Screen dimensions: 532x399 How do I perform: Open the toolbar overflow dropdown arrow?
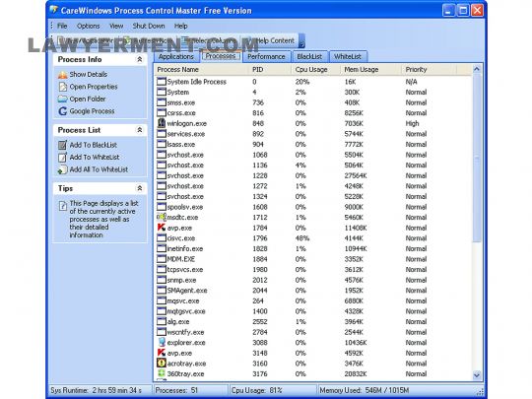coord(301,41)
